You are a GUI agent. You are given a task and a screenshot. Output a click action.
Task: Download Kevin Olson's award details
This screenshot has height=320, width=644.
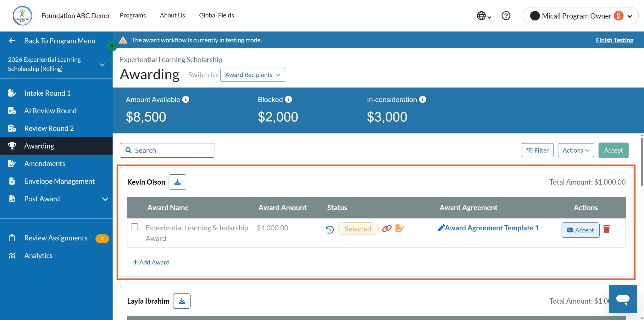(x=177, y=182)
